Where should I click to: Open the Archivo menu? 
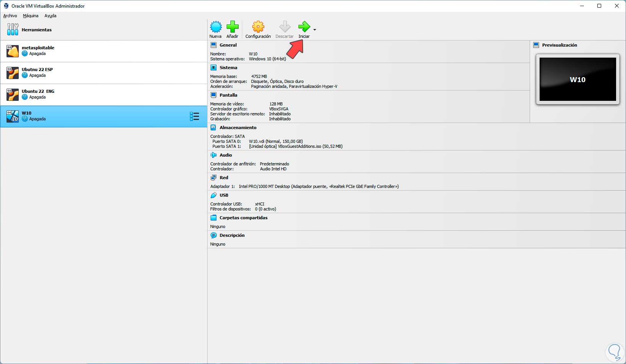point(10,16)
